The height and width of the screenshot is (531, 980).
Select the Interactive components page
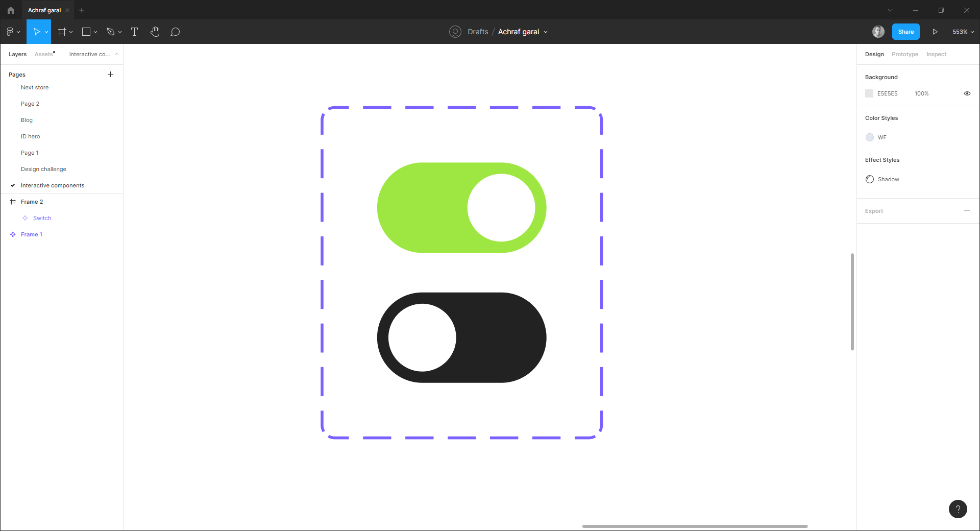click(x=53, y=185)
